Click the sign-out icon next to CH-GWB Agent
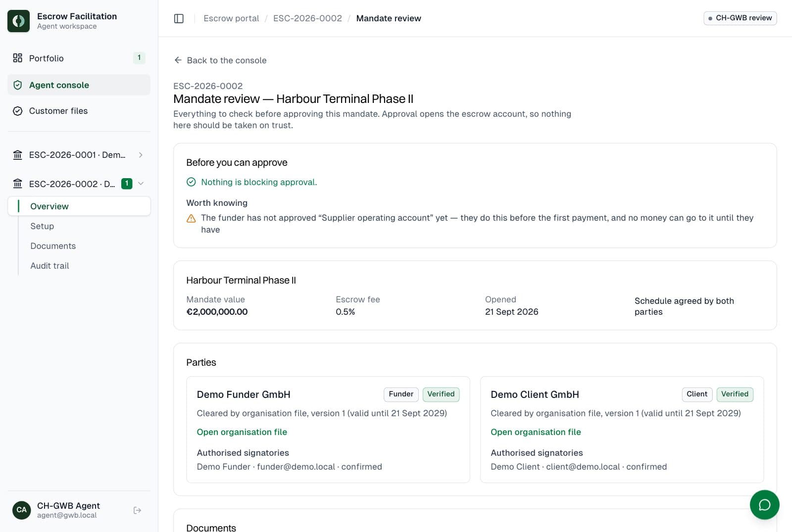Viewport: 792px width, 532px height. coord(138,510)
